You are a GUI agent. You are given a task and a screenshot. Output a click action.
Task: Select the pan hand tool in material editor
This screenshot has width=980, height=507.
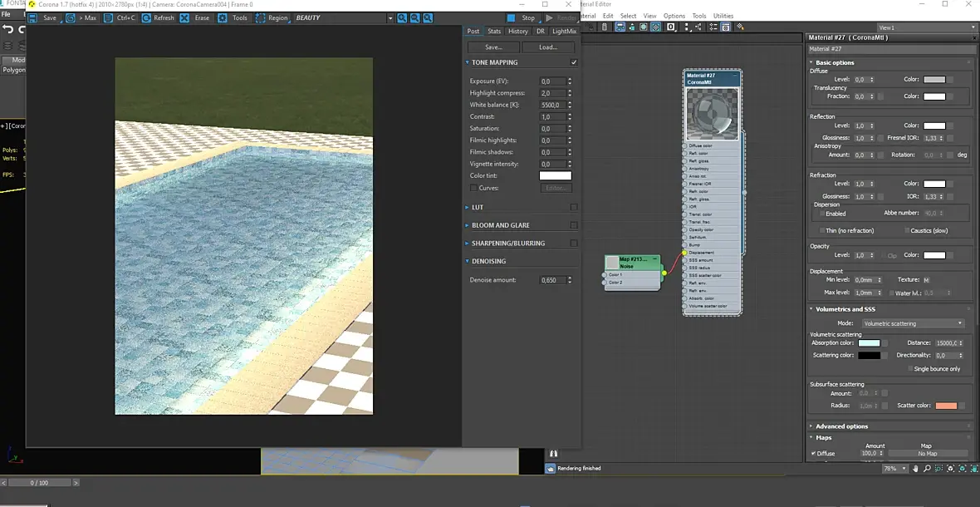(x=915, y=468)
